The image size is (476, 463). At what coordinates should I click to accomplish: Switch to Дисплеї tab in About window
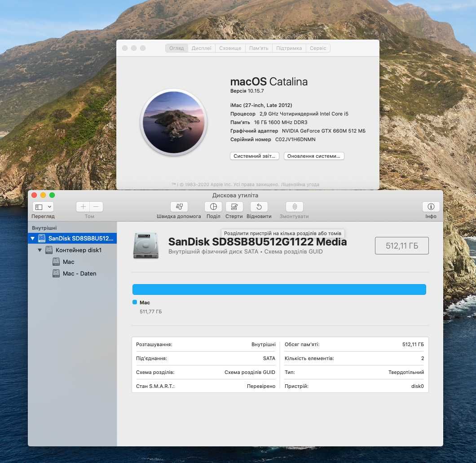click(201, 48)
